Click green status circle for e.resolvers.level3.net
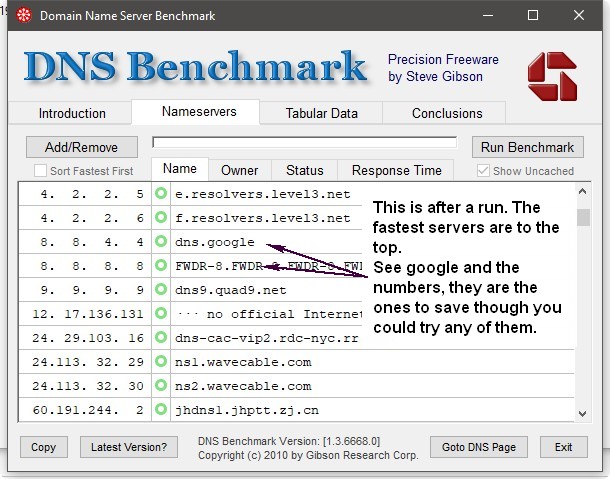This screenshot has height=479, width=610. pyautogui.click(x=161, y=193)
